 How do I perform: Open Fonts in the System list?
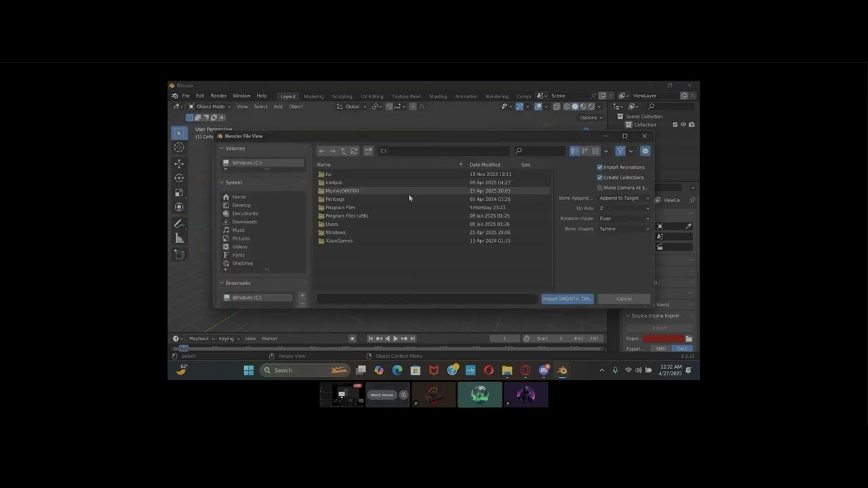[x=239, y=255]
